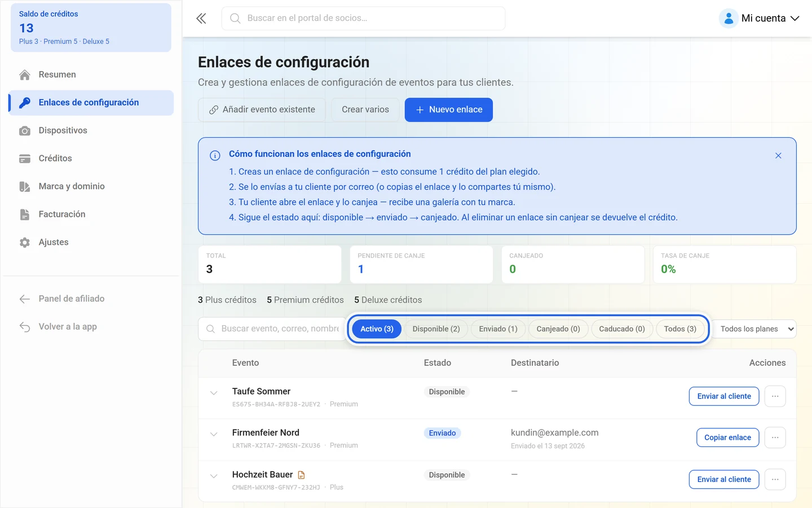Select the Activo (3) filter tab
812x508 pixels.
[x=377, y=329]
